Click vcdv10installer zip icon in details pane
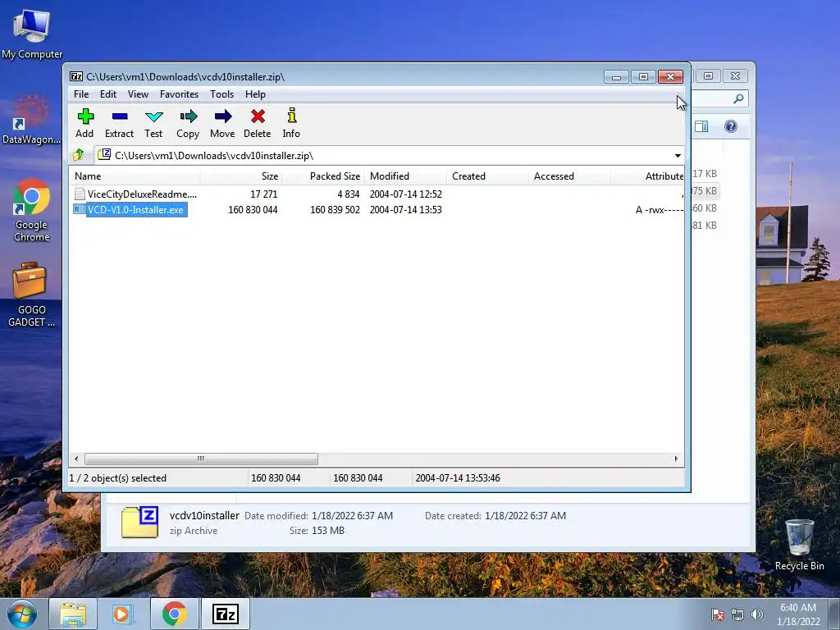Screen dimensions: 840x630 (139, 523)
